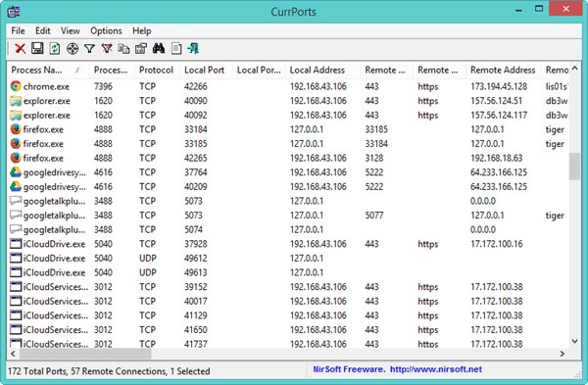Select iCloudServices row with port 40017
This screenshot has height=385, width=588.
pyautogui.click(x=288, y=301)
